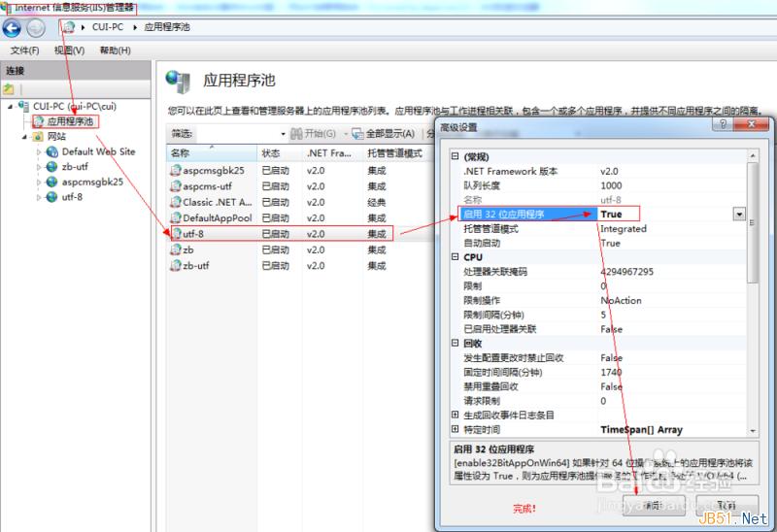The height and width of the screenshot is (532, 777).
Task: Click the 全部显示(A) toolbar icon
Action: [x=357, y=134]
